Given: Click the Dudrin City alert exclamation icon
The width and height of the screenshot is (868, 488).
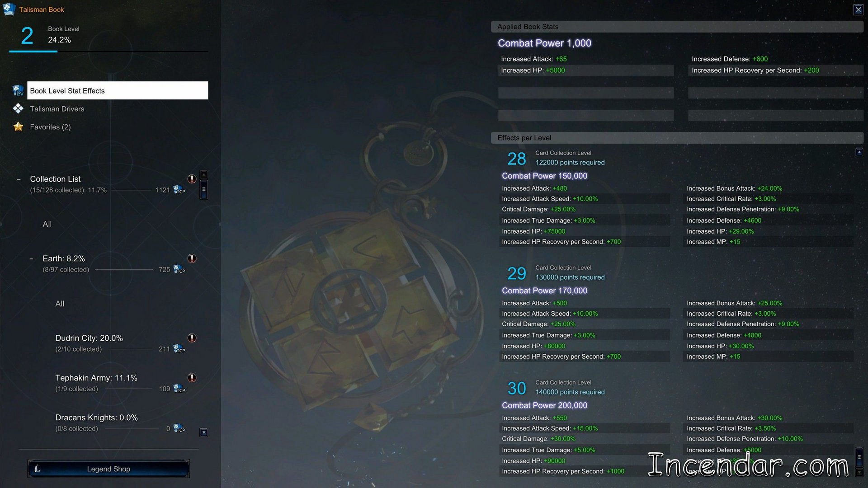Looking at the screenshot, I should tap(192, 338).
